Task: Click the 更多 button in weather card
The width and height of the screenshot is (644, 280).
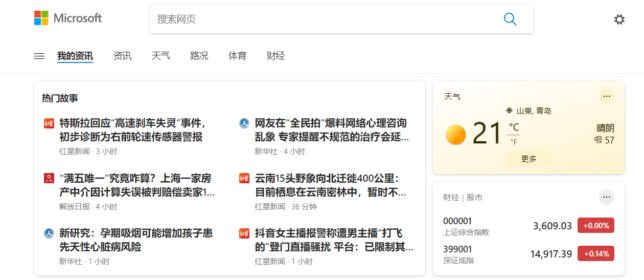Action: pos(528,159)
